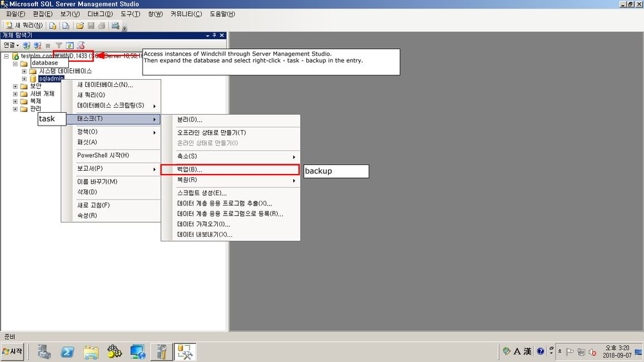
Task: Open PowerShell from the taskbar
Action: pyautogui.click(x=67, y=352)
